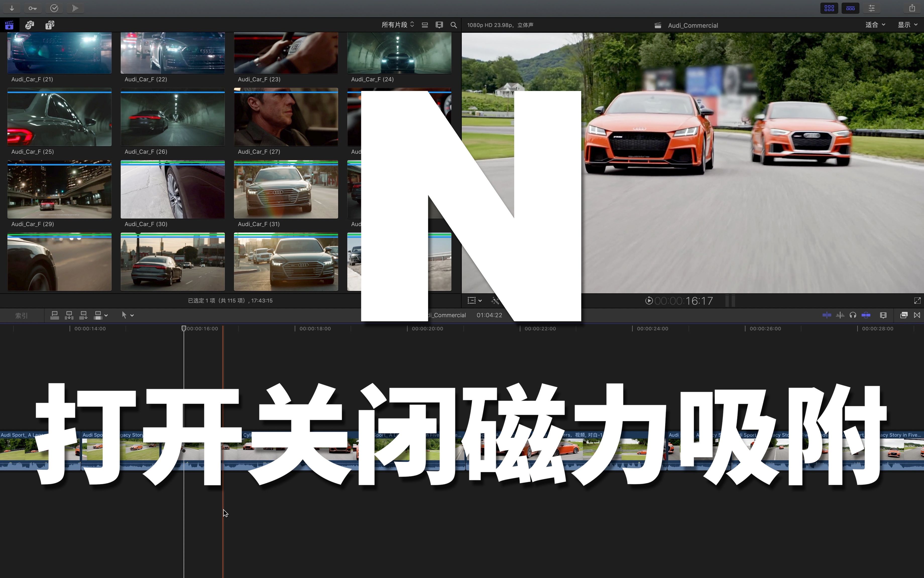Expand the tool selection chevron next to arrow

coord(132,316)
